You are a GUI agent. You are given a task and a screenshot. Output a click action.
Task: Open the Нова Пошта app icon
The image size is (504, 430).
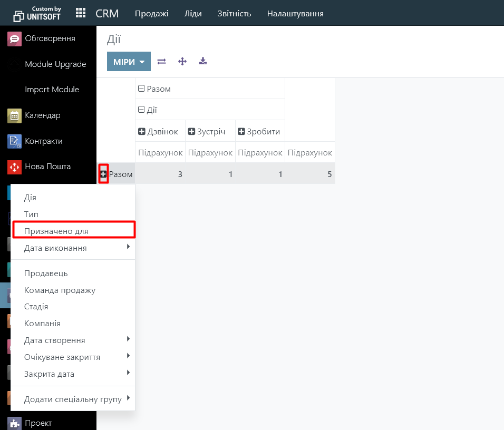click(14, 167)
